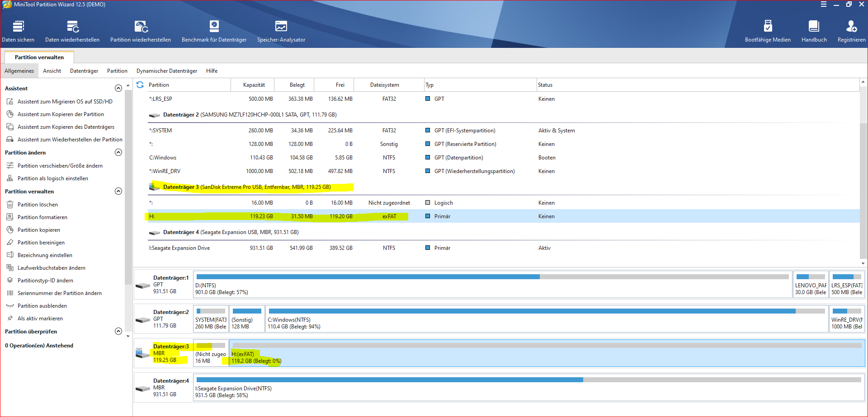868x417 pixels.
Task: Click Laufwerkbuchstaben ändern option
Action: click(x=51, y=268)
